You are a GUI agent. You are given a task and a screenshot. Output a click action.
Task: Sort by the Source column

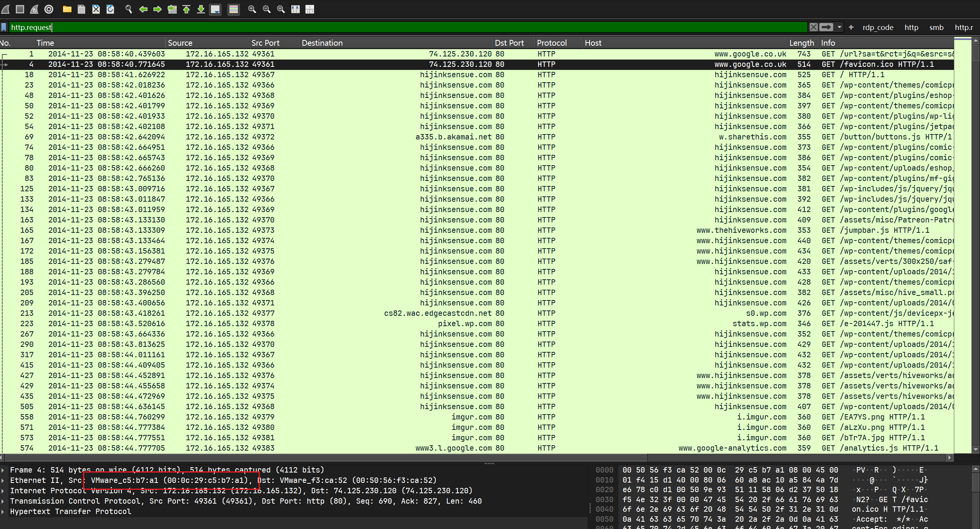(208, 43)
